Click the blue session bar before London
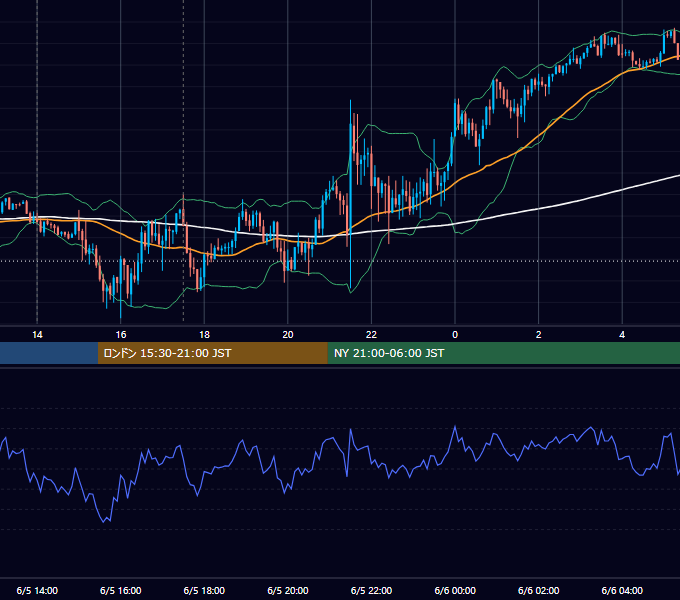 49,353
